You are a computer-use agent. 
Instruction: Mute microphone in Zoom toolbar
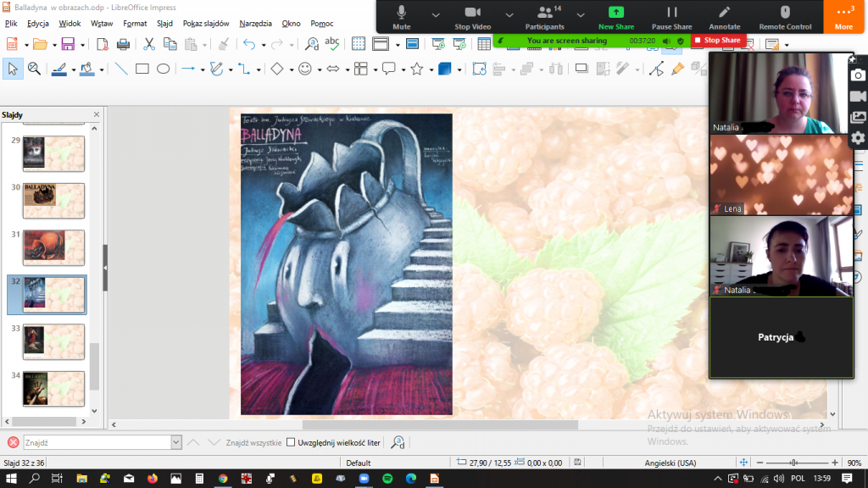coord(401,17)
